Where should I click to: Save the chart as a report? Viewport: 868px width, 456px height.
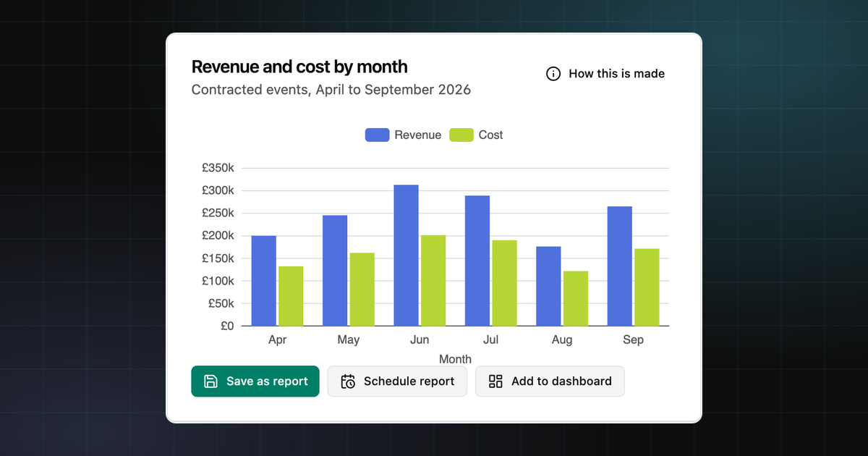pos(255,381)
